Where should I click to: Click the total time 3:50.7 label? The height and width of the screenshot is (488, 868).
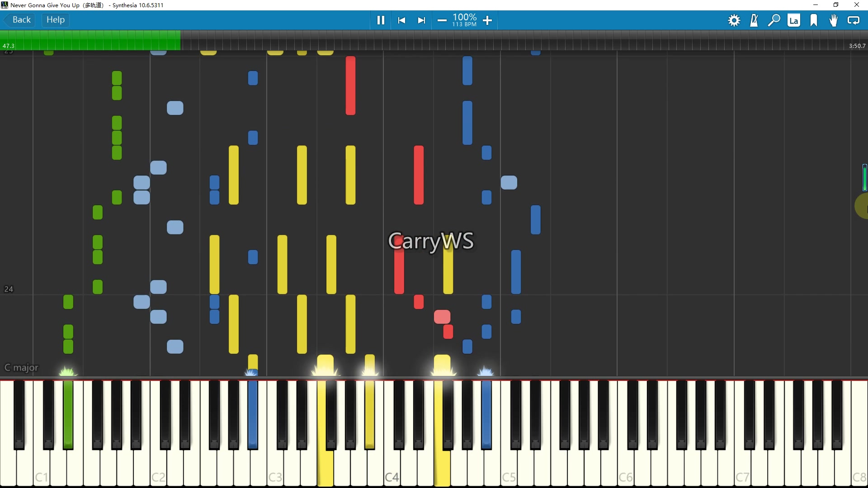tap(857, 46)
